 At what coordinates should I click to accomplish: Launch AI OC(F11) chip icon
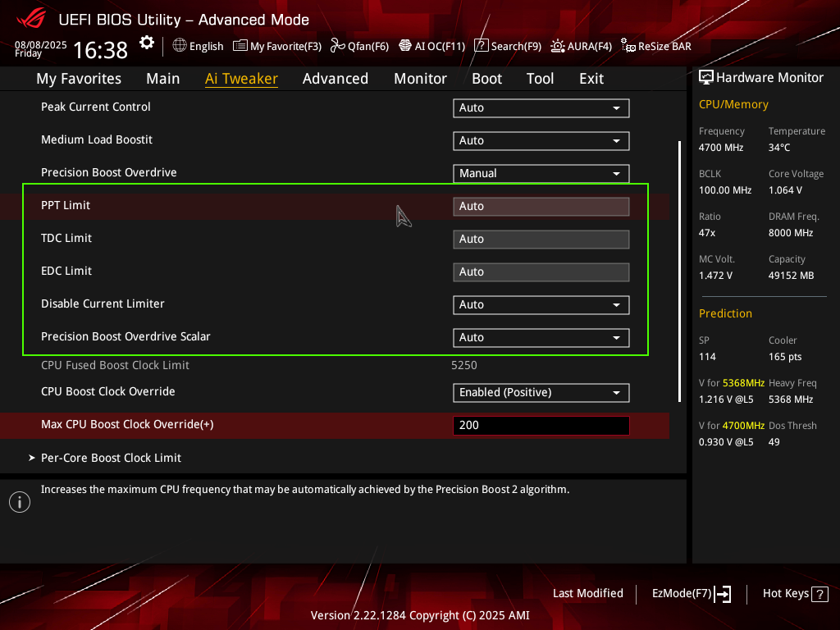(x=405, y=46)
